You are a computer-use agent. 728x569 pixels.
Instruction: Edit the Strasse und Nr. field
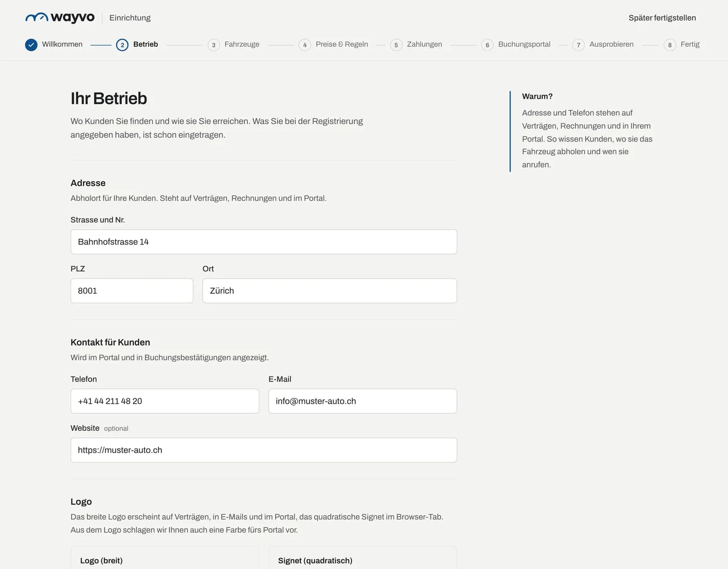pyautogui.click(x=264, y=242)
